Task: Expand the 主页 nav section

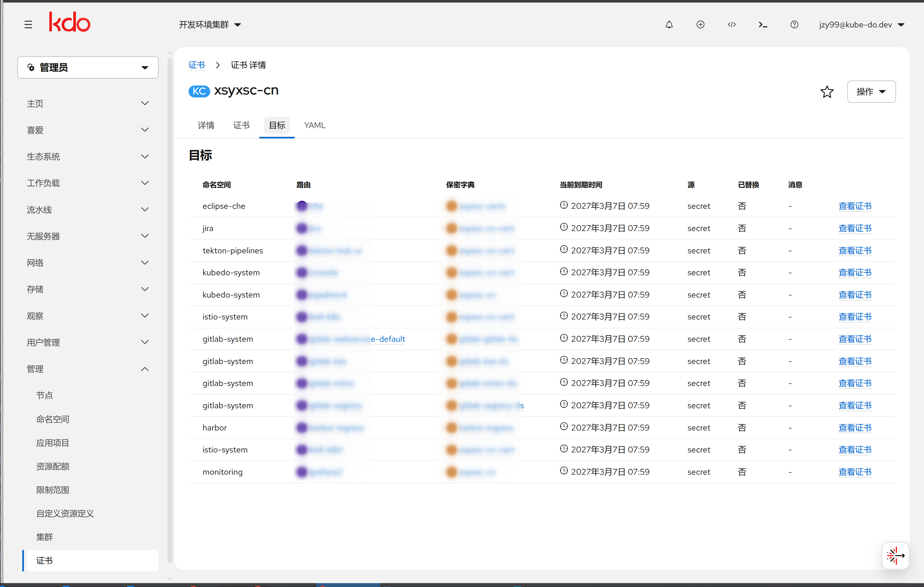Action: point(87,103)
